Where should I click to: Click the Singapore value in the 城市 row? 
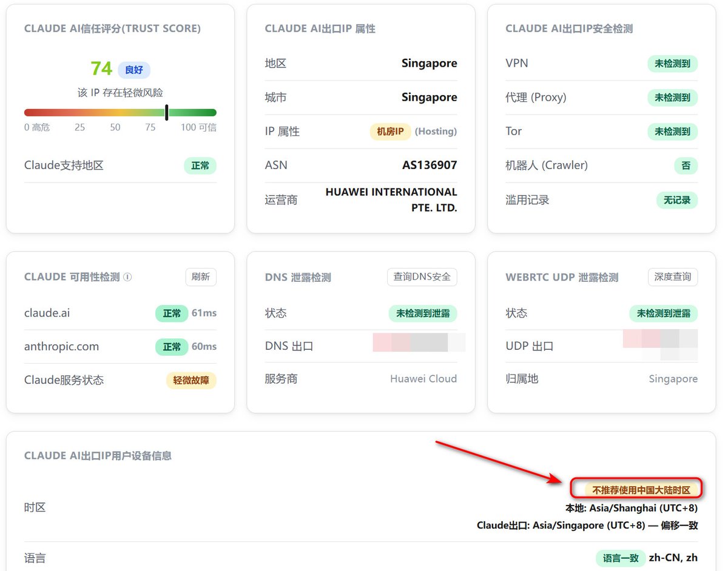pos(430,97)
